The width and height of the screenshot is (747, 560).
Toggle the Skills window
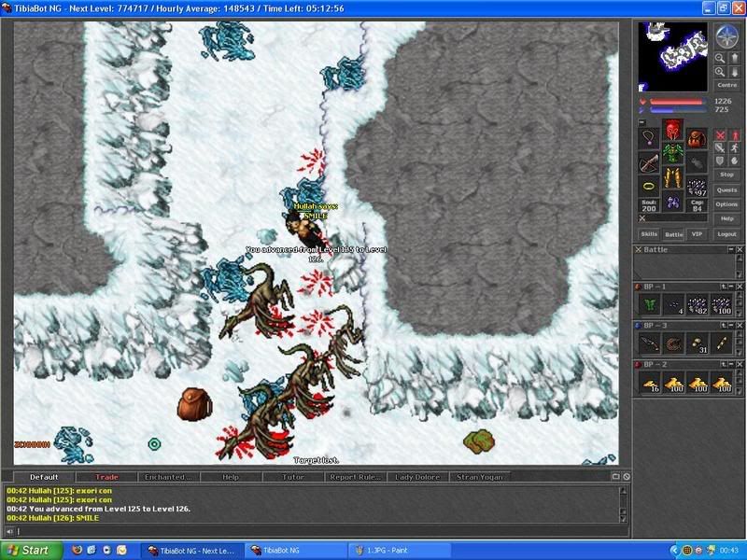(649, 234)
